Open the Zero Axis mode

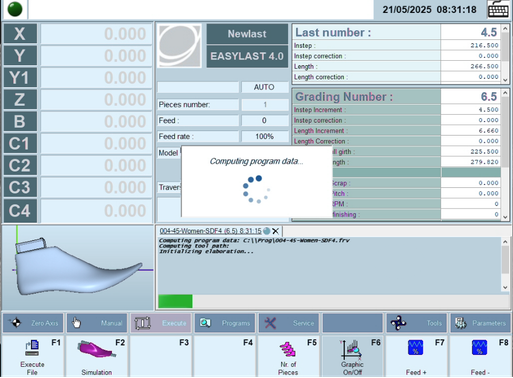click(x=33, y=323)
